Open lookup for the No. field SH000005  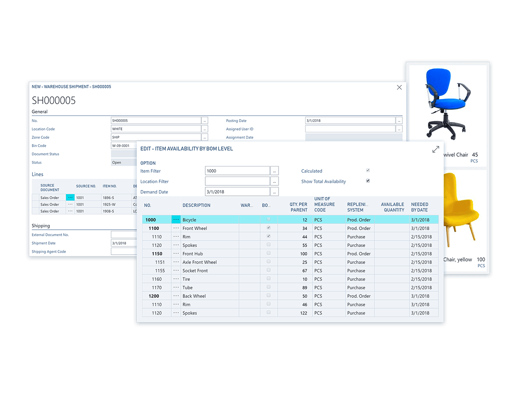point(205,120)
